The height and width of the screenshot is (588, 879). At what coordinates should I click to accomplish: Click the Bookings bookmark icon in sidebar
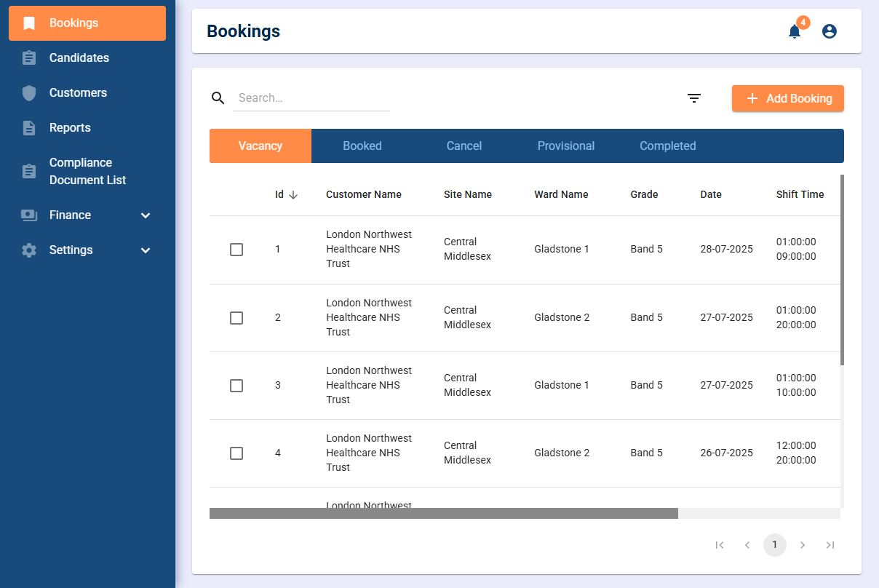(x=29, y=23)
